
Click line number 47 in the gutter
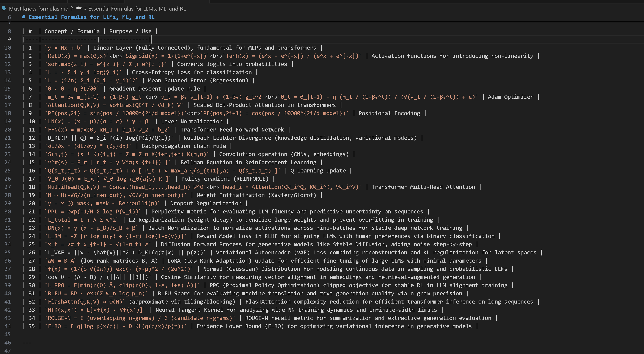point(8,351)
